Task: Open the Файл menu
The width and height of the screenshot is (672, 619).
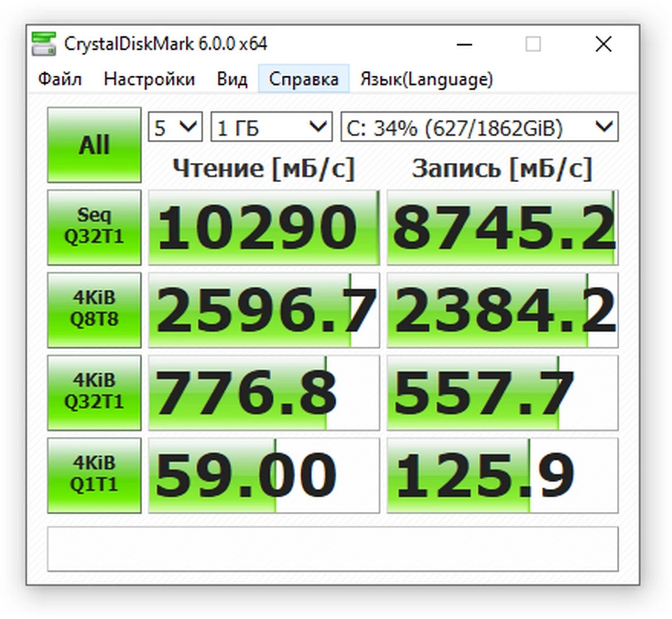Action: point(60,79)
